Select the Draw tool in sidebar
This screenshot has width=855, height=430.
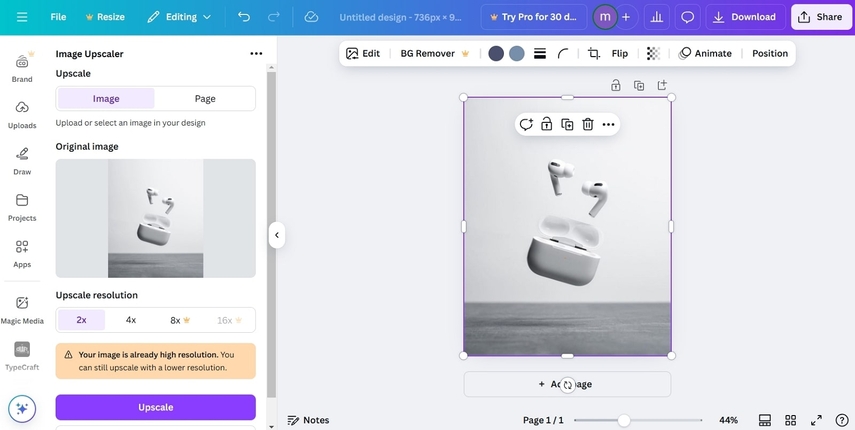click(22, 159)
